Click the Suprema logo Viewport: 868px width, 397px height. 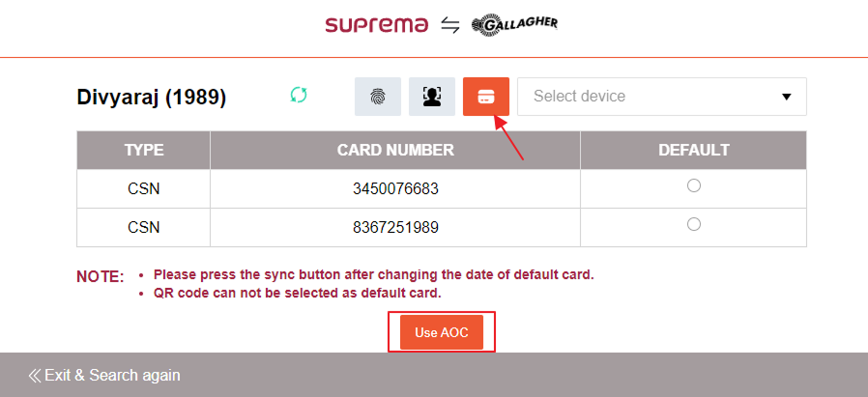point(376,25)
